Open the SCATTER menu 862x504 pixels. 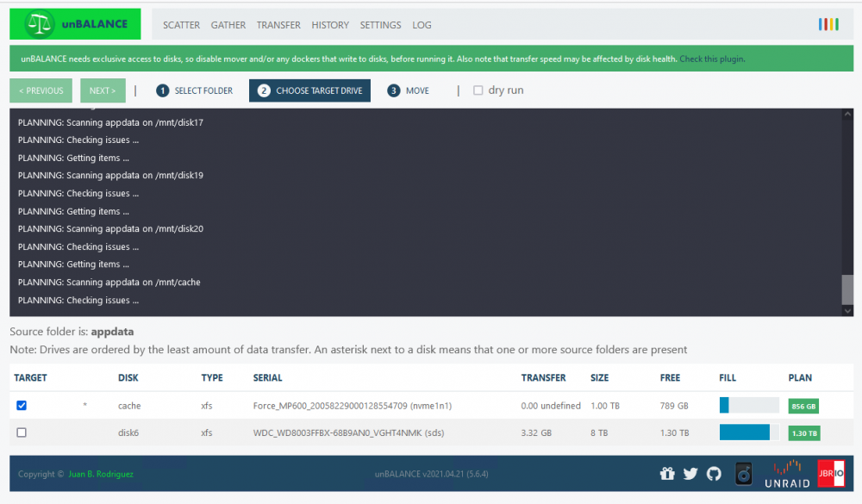coord(181,25)
